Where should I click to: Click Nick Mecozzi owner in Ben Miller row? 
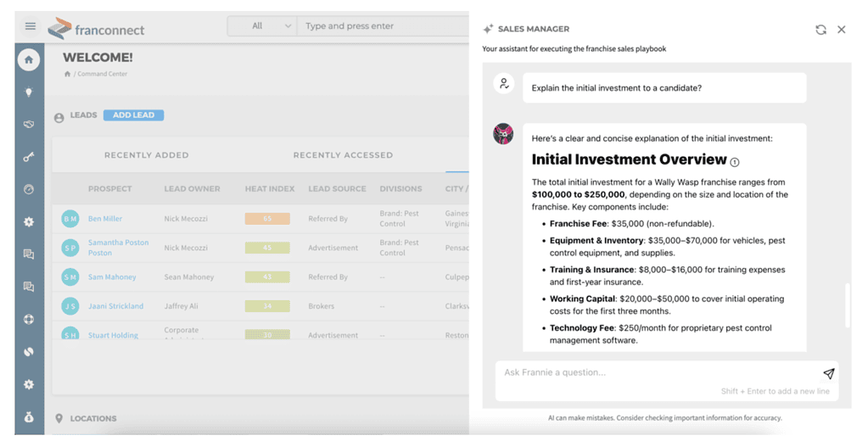click(186, 219)
